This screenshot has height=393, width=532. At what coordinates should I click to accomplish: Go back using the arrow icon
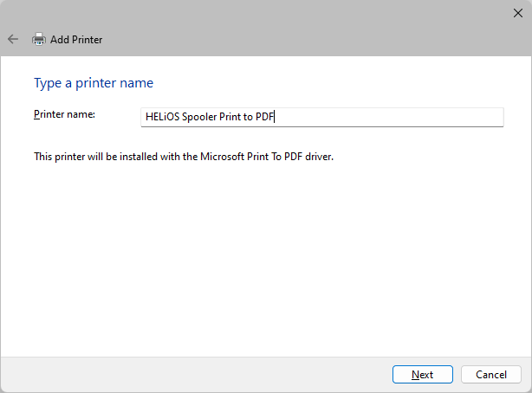[13, 39]
